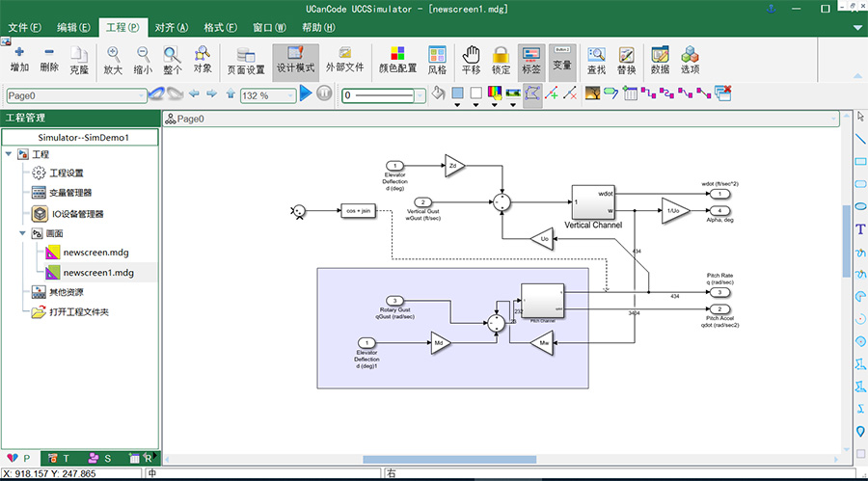The width and height of the screenshot is (868, 481).
Task: Click the 锁定 (Lock) padlock icon
Action: point(501,60)
